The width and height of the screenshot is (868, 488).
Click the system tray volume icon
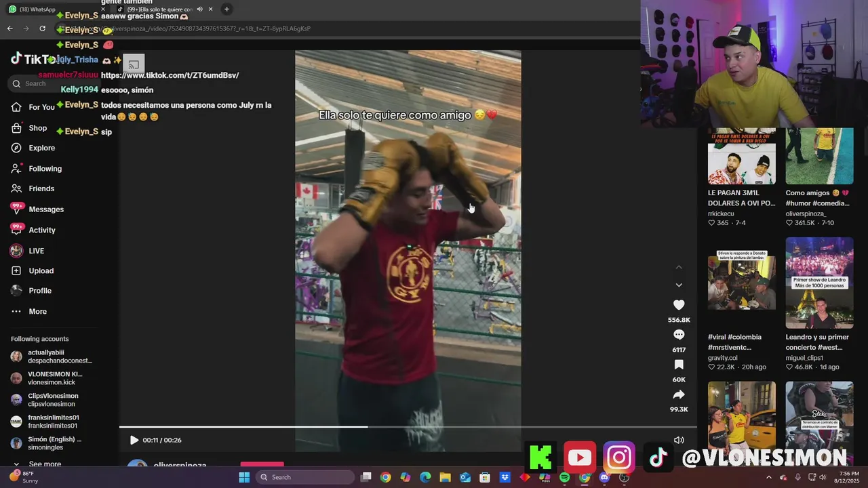(x=823, y=477)
